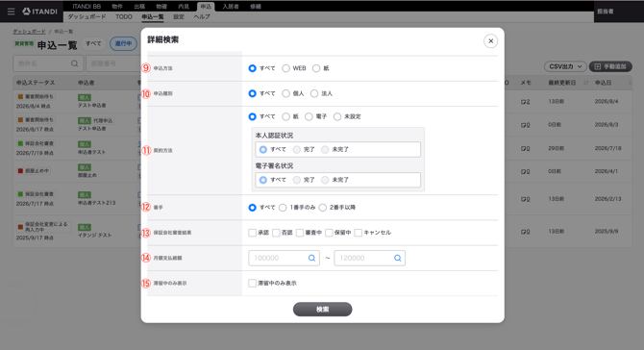Image resolution: width=644 pixels, height=350 pixels.
Task: Select 未完了 under 本人認証状況
Action: pos(325,150)
